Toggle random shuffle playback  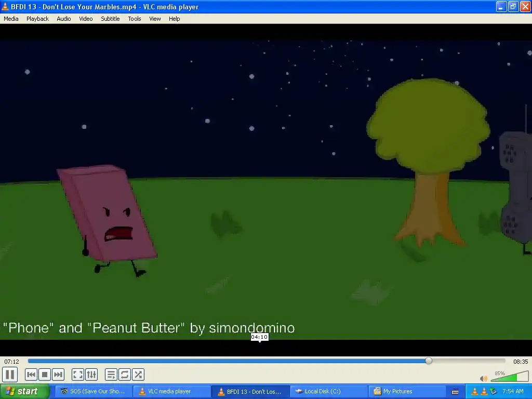click(x=138, y=375)
